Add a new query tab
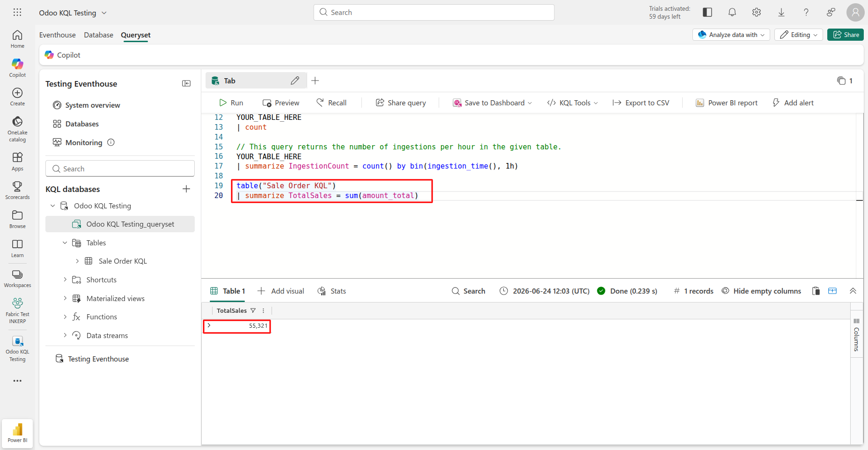Viewport: 868px width, 450px height. [x=315, y=81]
